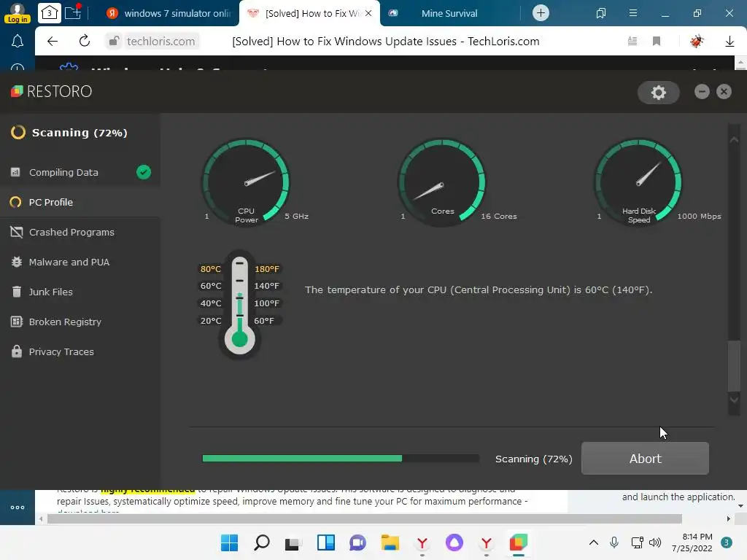Click the Malware bug icon
Image resolution: width=747 pixels, height=560 pixels.
pyautogui.click(x=16, y=262)
